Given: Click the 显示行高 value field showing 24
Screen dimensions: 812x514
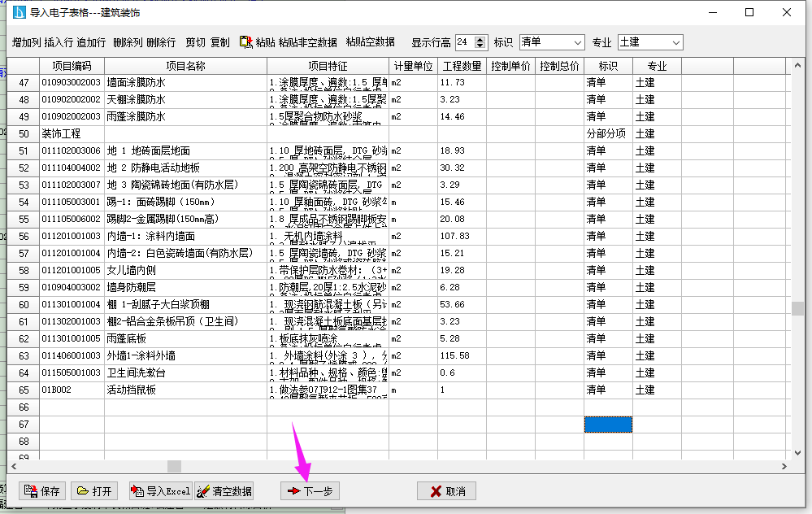Looking at the screenshot, I should (x=465, y=42).
